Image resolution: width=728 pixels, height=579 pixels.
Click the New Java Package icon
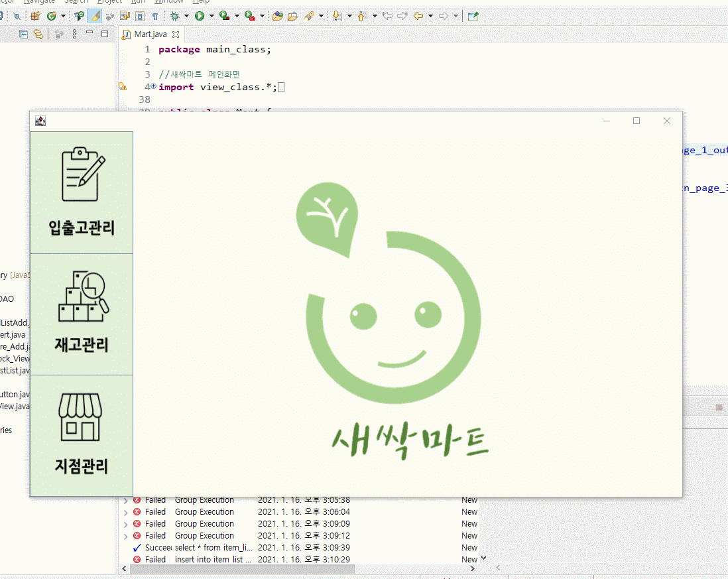[35, 17]
